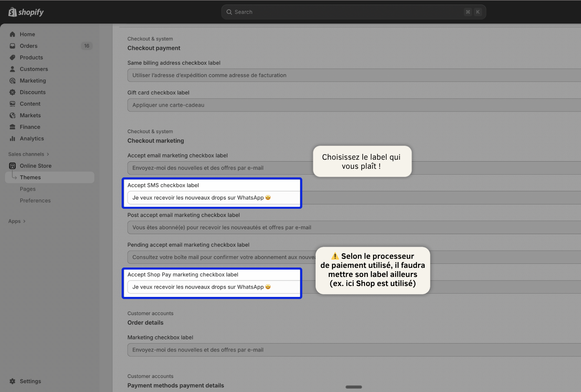Open Orders via its inbox icon

pos(12,46)
